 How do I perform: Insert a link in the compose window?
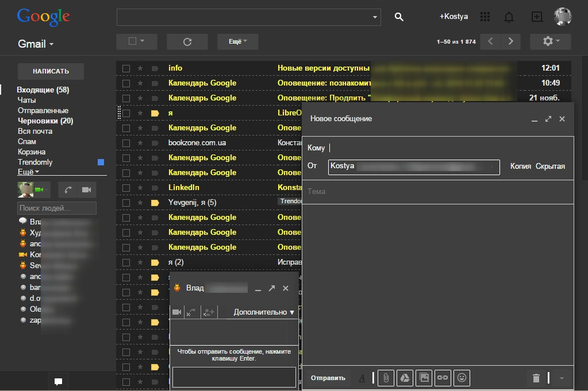click(442, 378)
